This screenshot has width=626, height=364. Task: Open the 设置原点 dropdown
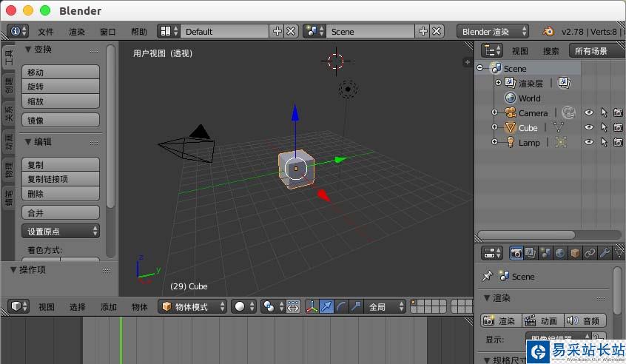click(60, 231)
